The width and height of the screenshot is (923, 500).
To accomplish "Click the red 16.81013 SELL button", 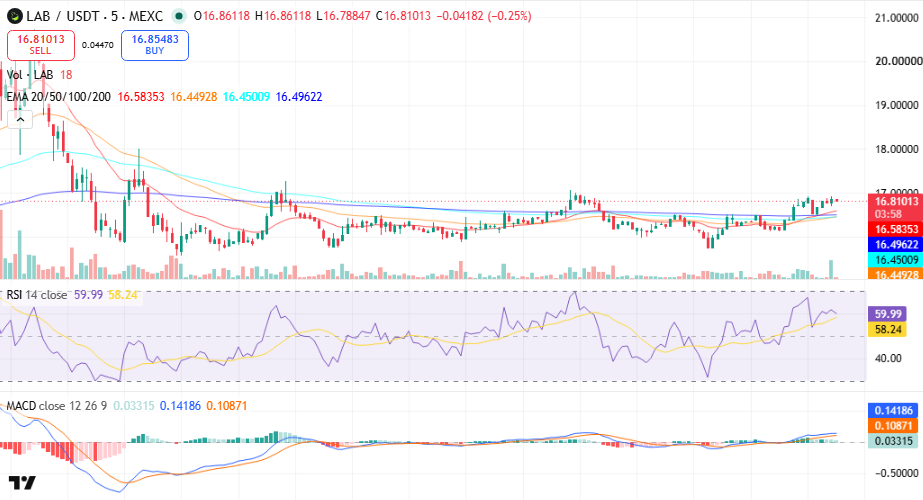I will [x=41, y=45].
